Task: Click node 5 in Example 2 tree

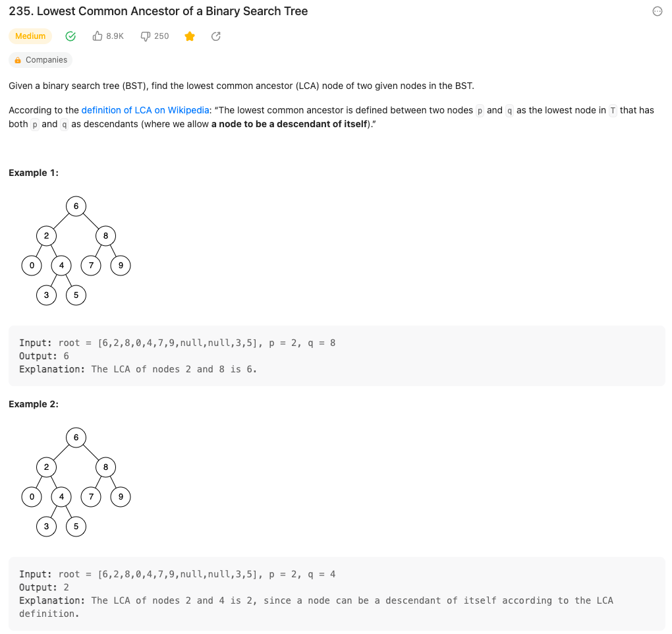Action: (x=76, y=526)
